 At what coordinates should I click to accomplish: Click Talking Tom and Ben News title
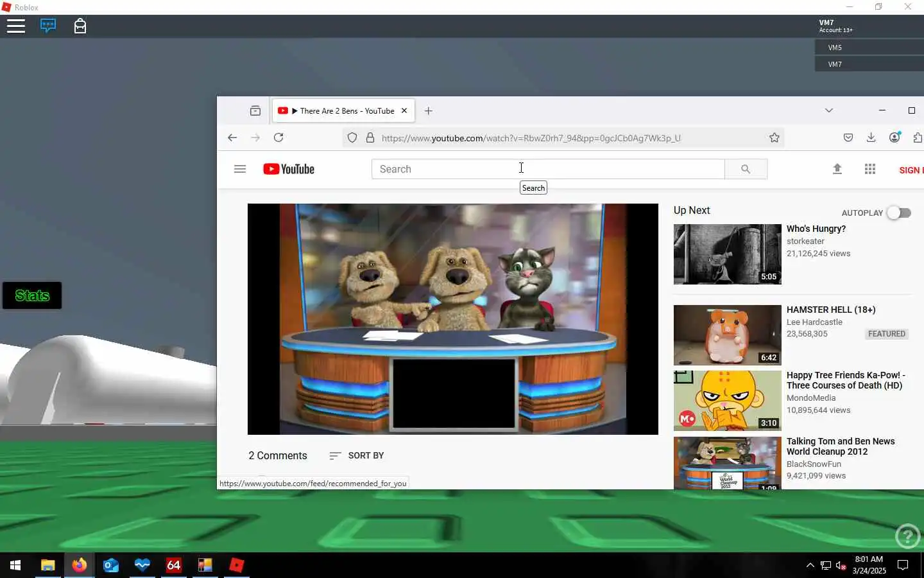click(x=841, y=446)
